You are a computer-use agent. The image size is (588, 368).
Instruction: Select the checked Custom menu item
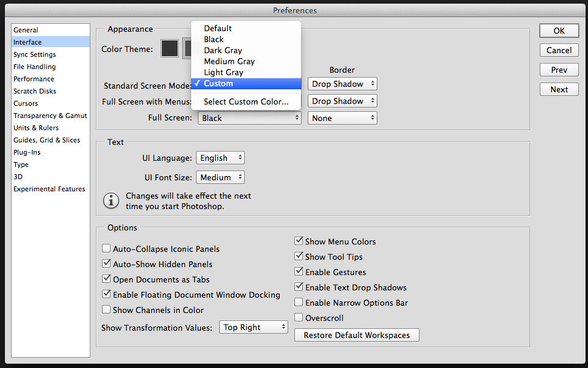pos(246,83)
